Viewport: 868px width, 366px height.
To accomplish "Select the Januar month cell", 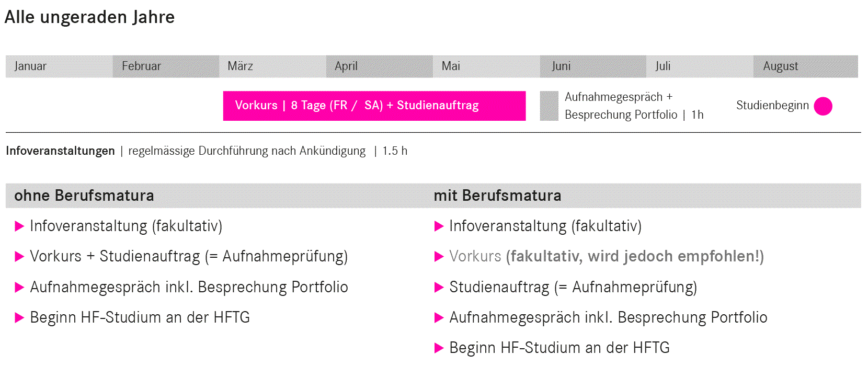I will pos(59,66).
